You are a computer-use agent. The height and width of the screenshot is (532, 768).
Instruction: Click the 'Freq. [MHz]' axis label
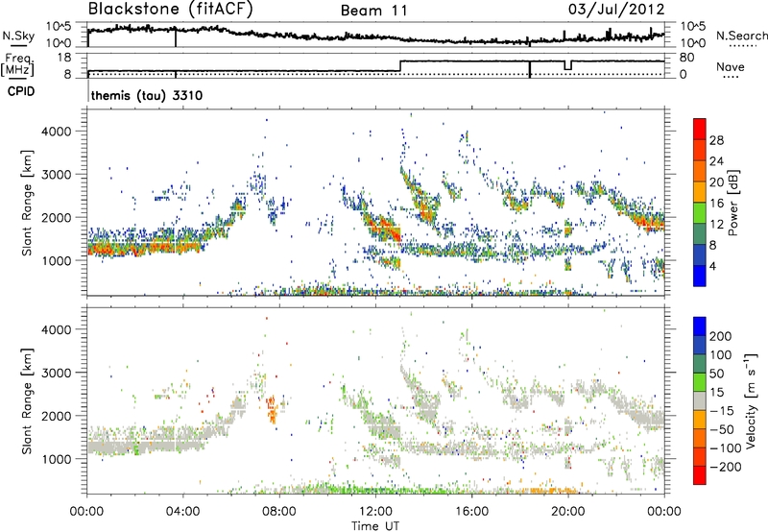(17, 64)
